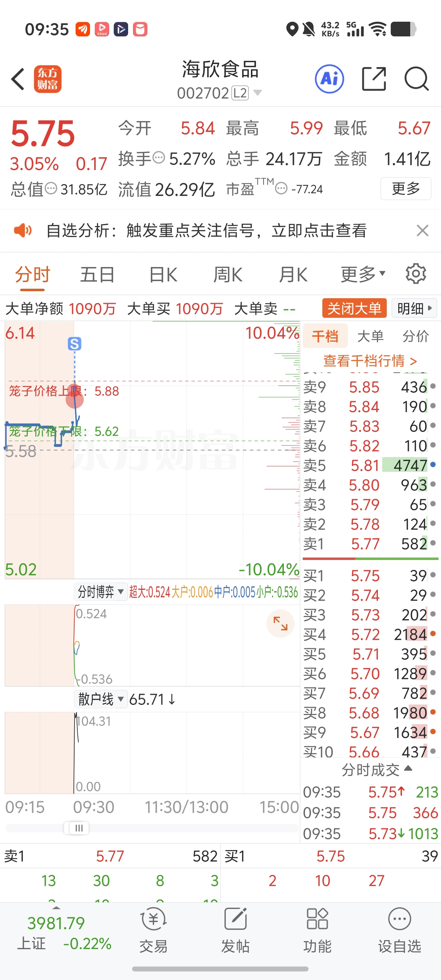
Task: Tap the bottom 买1 5.75 39 summary
Action: tap(331, 856)
